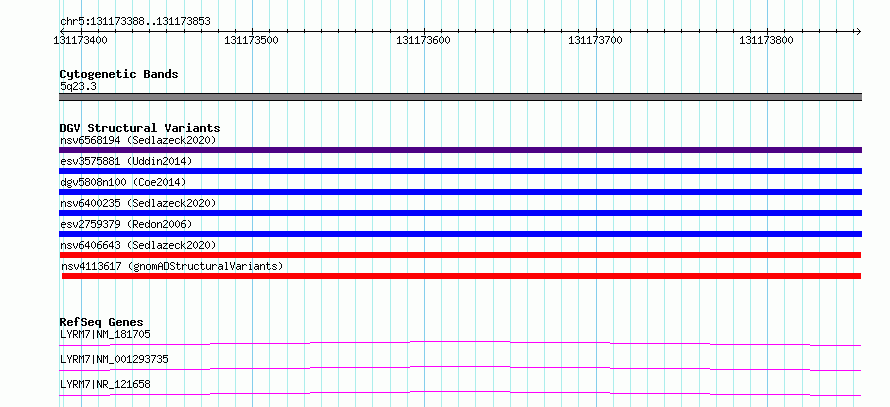
Task: Open the LYRM7|NR_121658 transcript label
Action: (x=105, y=384)
